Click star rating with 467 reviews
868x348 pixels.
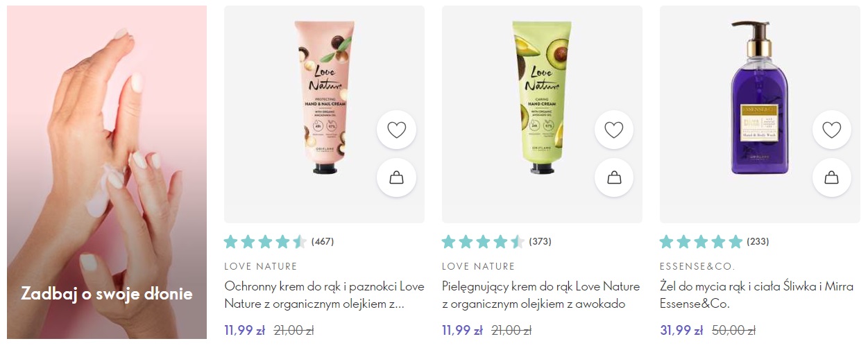click(x=265, y=242)
